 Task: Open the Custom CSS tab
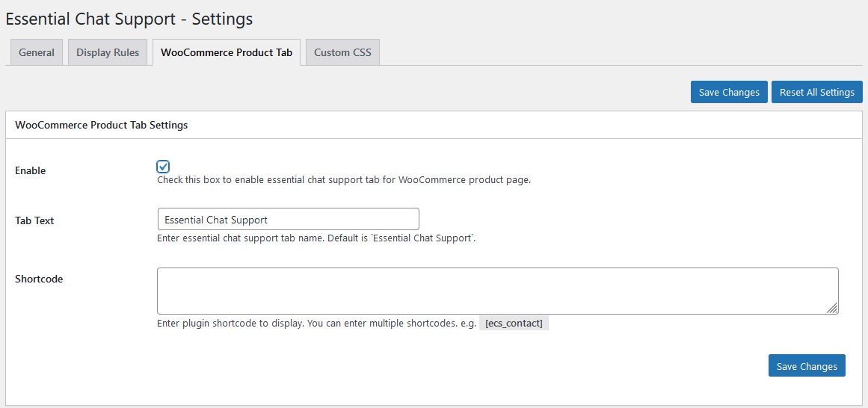coord(342,52)
